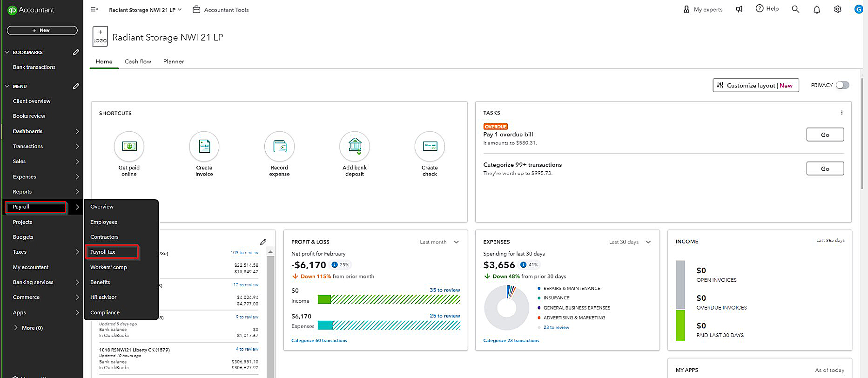Open Profit & Loss Last month dropdown
868x378 pixels.
tap(439, 242)
